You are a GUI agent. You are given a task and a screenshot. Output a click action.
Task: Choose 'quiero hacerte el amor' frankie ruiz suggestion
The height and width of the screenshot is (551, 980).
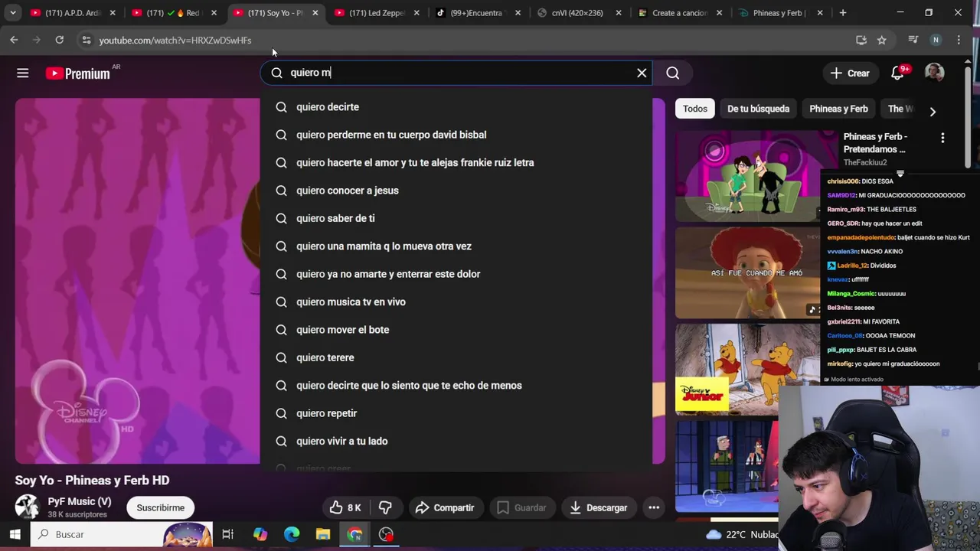coord(456,162)
